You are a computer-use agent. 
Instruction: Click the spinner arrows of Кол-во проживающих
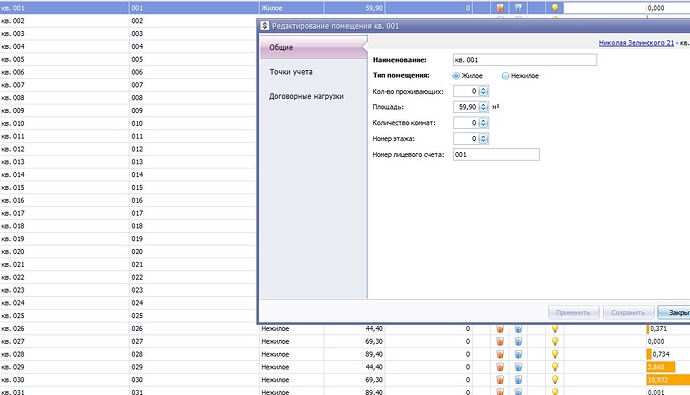pos(484,91)
